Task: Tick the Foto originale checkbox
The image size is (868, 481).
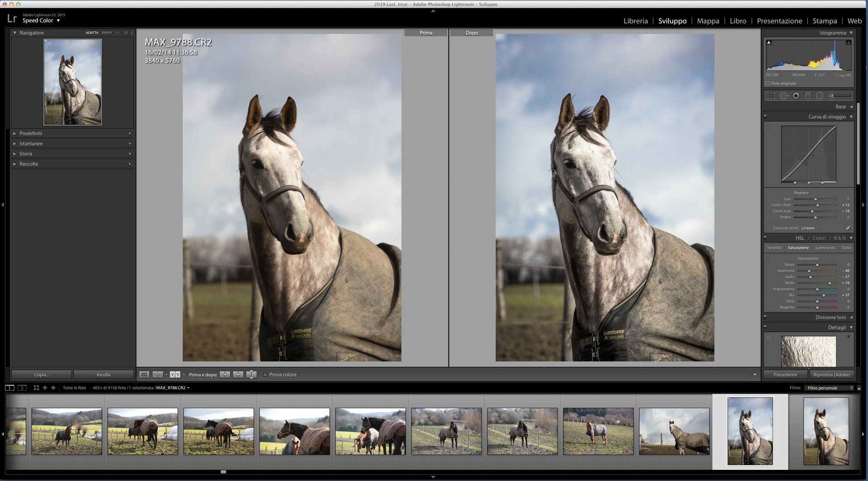Action: [768, 84]
